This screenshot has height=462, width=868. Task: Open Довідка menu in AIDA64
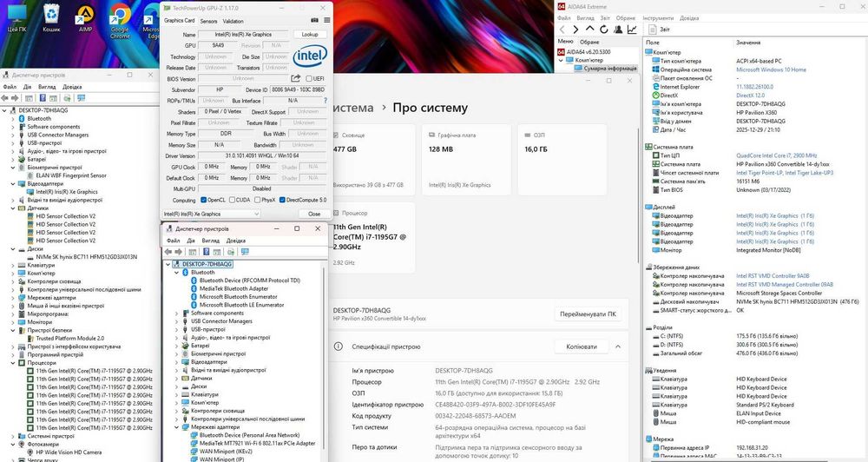pos(689,18)
